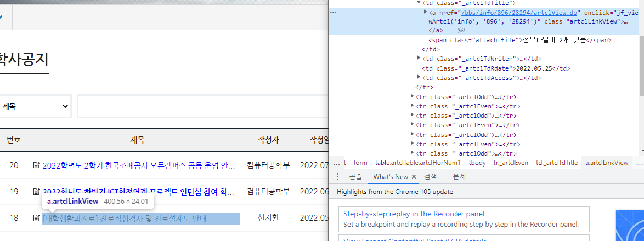The width and height of the screenshot is (644, 241).
Task: Open the drawer's three-dot more tools menu
Action: tap(337, 177)
